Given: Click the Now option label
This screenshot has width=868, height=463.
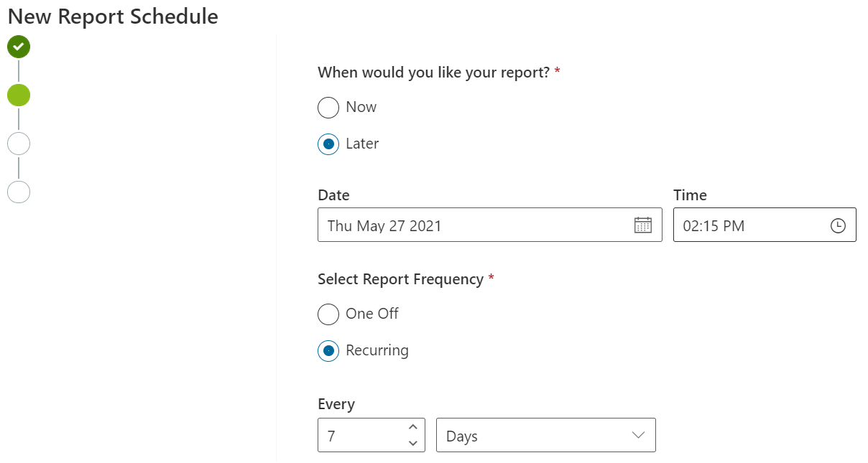Looking at the screenshot, I should [x=361, y=107].
